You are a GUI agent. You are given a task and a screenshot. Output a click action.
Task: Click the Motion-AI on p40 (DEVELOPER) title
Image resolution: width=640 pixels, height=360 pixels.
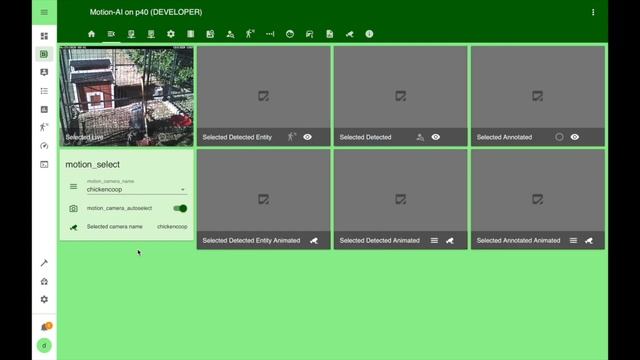pos(146,12)
